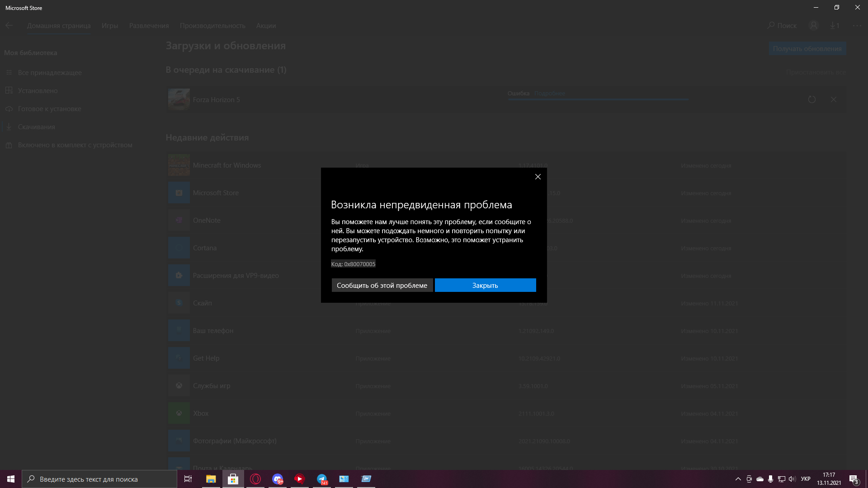Open the user account profile icon

(813, 26)
